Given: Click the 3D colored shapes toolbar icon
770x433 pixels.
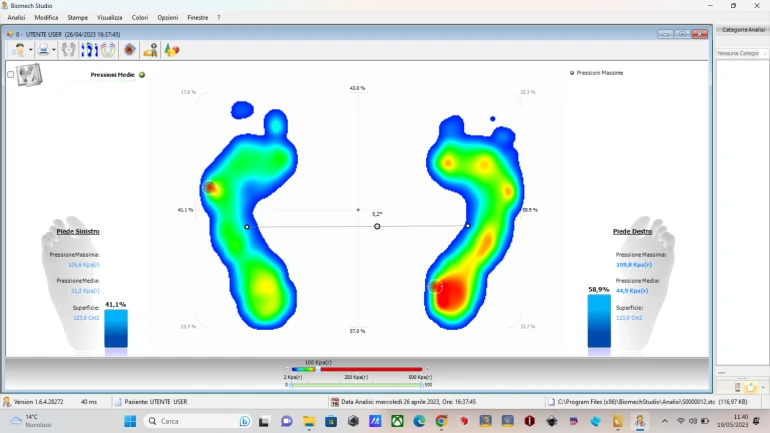Looking at the screenshot, I should coord(171,49).
